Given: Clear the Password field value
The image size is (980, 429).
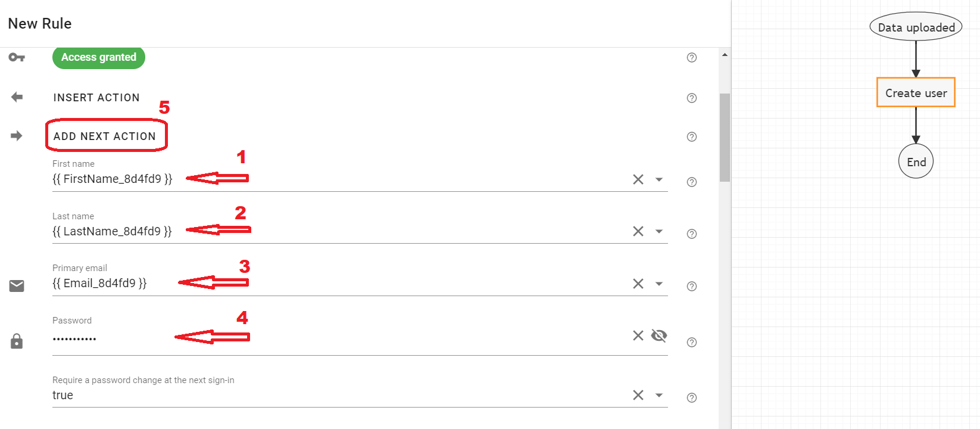Looking at the screenshot, I should point(638,335).
